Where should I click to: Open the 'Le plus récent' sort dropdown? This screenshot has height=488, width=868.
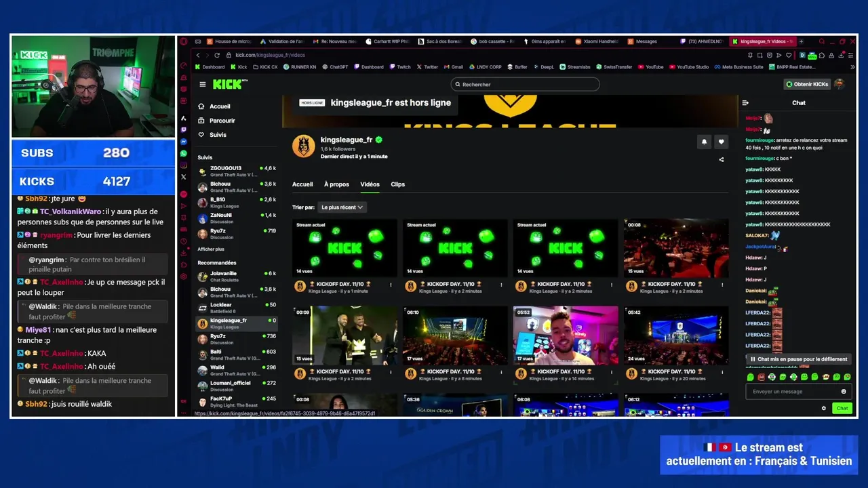(x=342, y=207)
